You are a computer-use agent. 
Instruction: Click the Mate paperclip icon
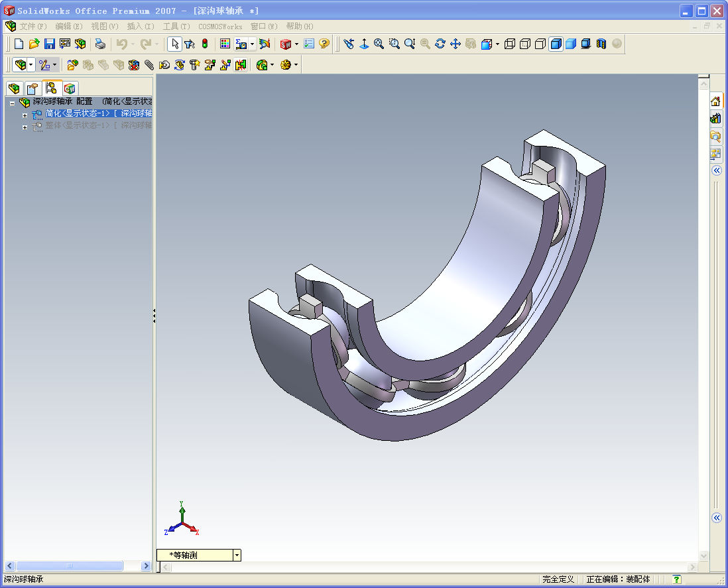click(x=149, y=65)
